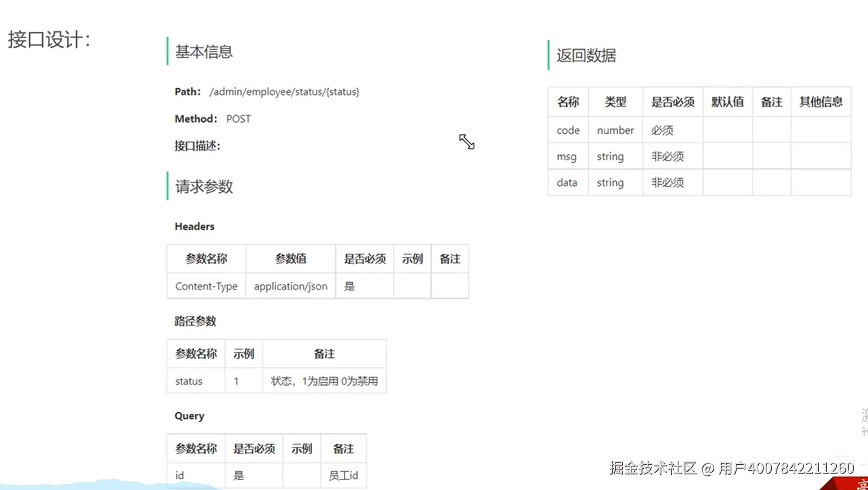868x490 pixels.
Task: Click the 是 cell in Content-Type row
Action: (x=364, y=286)
